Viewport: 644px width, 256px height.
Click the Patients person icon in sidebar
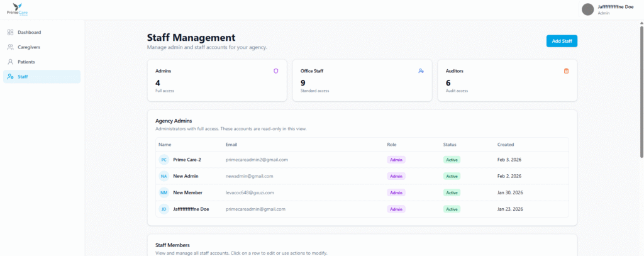(10, 62)
